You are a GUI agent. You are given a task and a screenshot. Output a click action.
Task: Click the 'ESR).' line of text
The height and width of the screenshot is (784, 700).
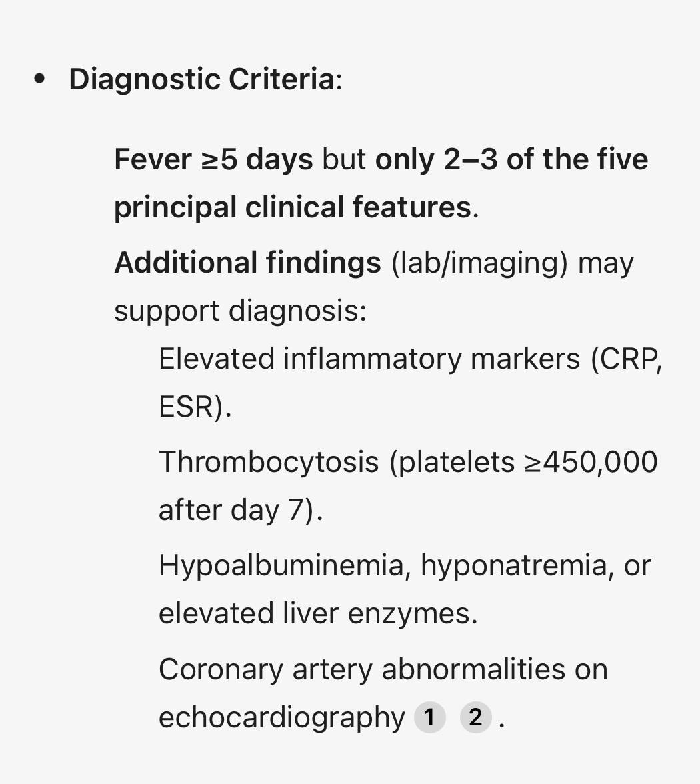coord(195,407)
